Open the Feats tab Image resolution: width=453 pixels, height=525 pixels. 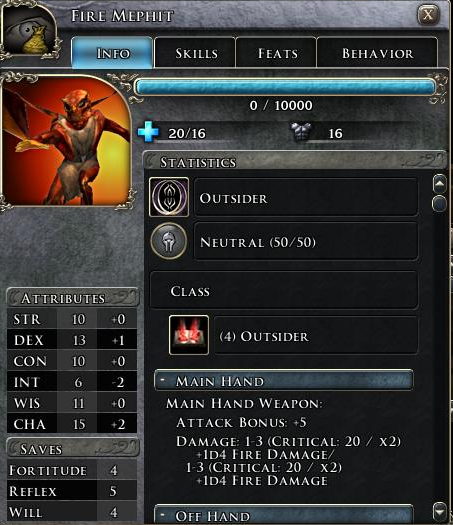(x=277, y=53)
